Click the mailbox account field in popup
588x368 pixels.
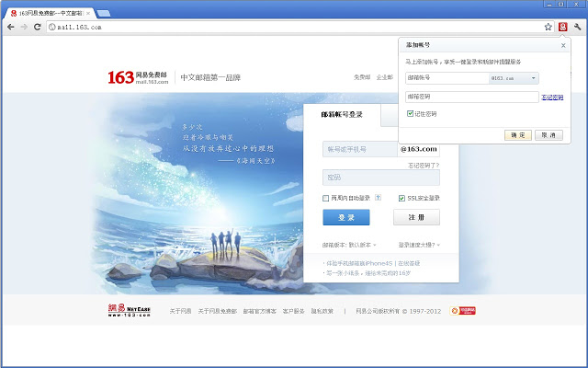point(447,78)
